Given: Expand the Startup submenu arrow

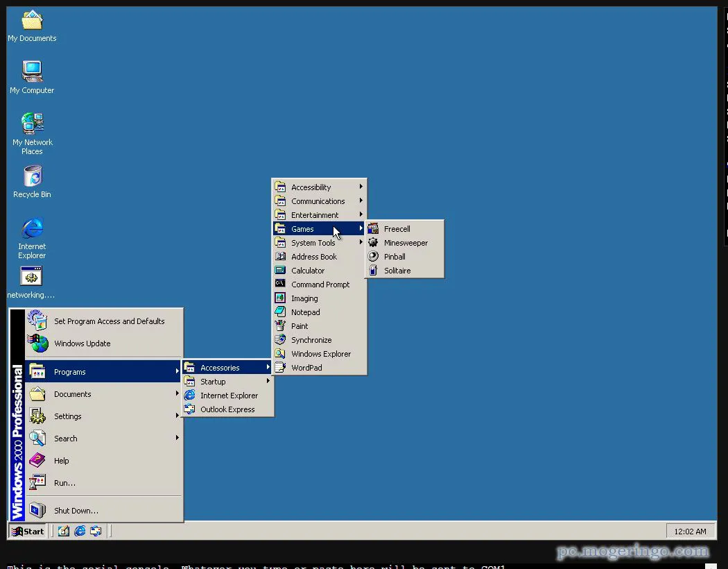Looking at the screenshot, I should coord(268,381).
